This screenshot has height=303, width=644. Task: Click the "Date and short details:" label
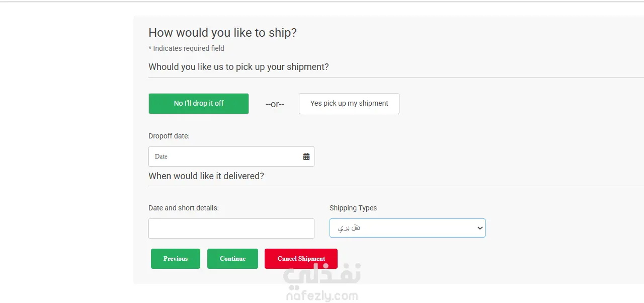184,208
